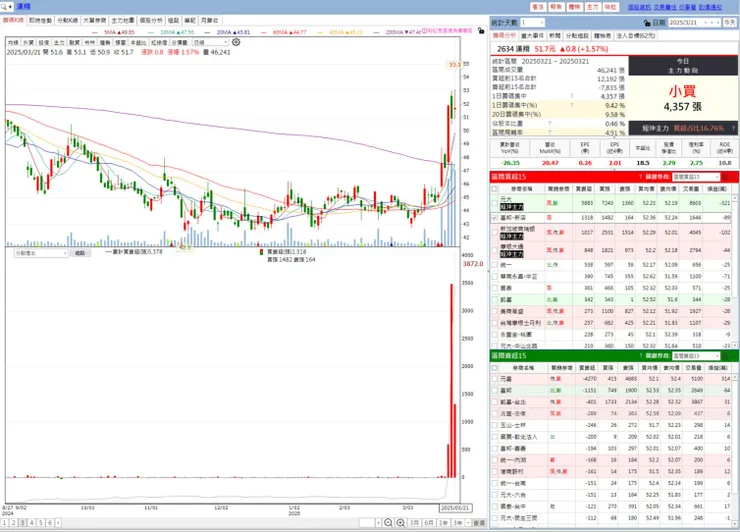The width and height of the screenshot is (740, 532).
Task: Click the lock icon next to 日期
Action: 647,23
